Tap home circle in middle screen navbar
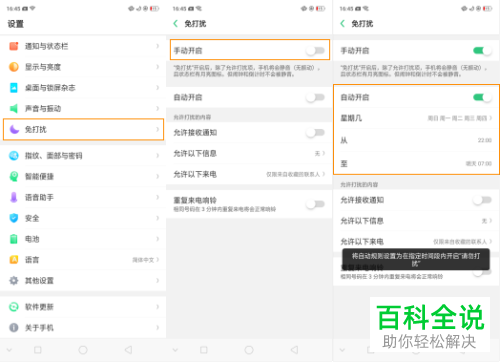 [x=249, y=350]
